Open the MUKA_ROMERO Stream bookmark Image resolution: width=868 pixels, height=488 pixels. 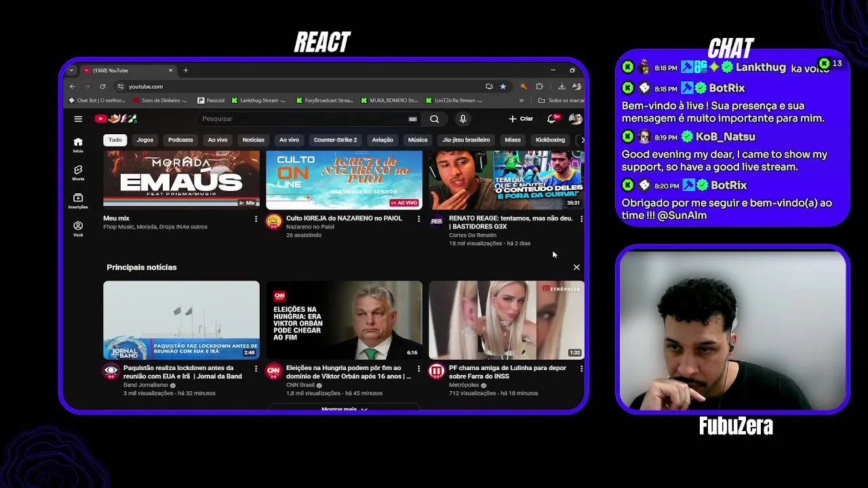tap(390, 100)
